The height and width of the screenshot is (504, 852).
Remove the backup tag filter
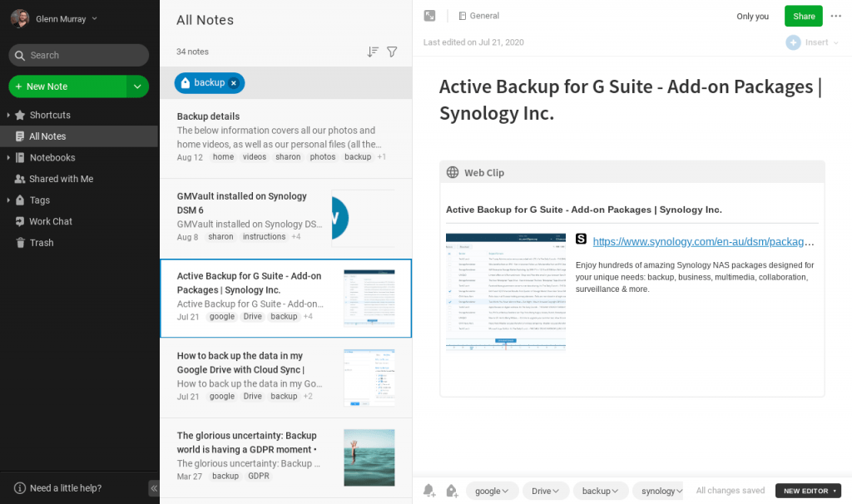point(234,83)
